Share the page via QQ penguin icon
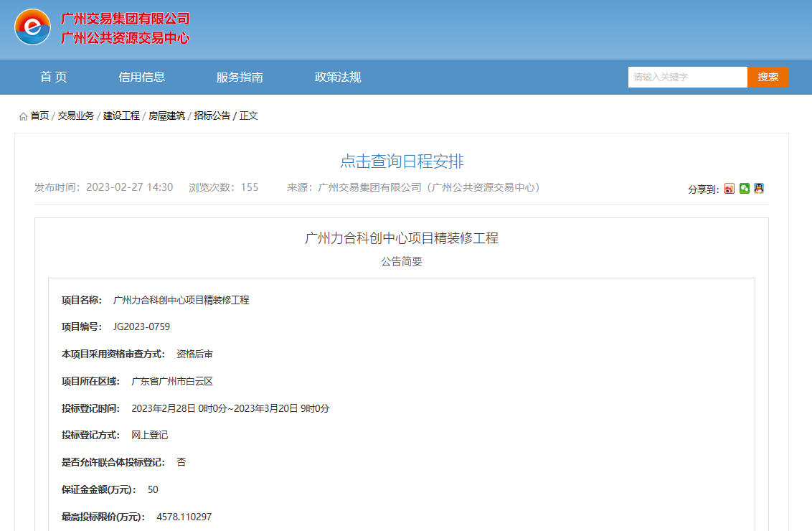 pos(759,189)
